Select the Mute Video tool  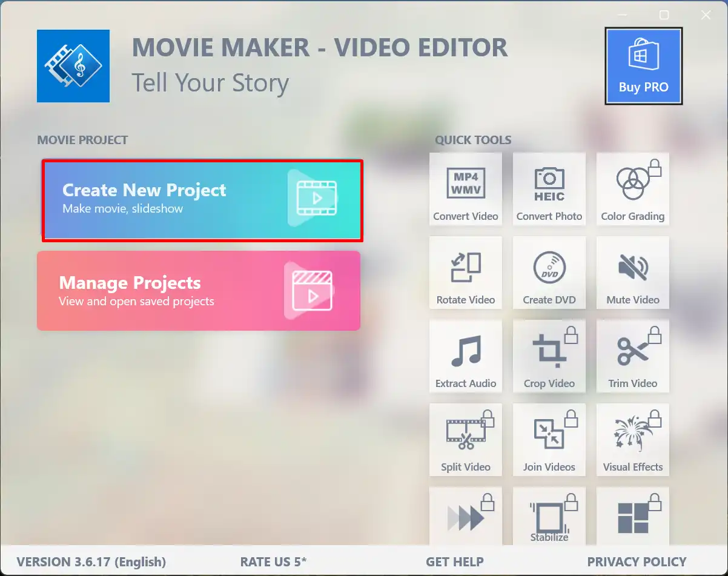click(633, 273)
